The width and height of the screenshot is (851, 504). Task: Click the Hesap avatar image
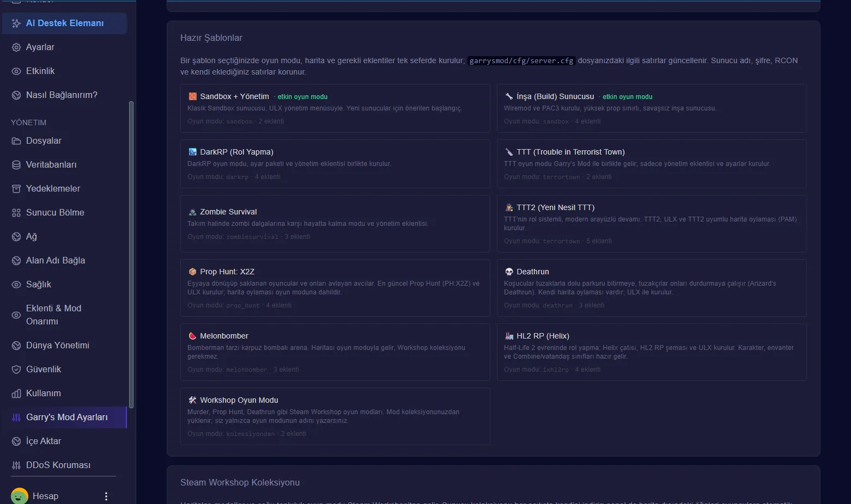pyautogui.click(x=20, y=496)
